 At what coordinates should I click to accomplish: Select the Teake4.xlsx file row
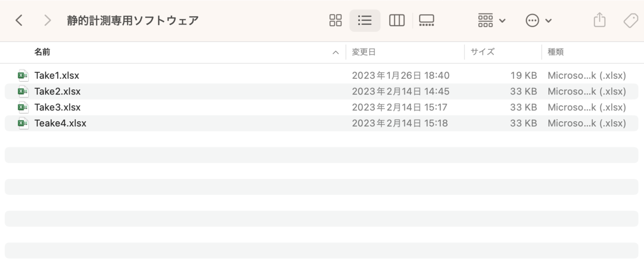pyautogui.click(x=322, y=123)
